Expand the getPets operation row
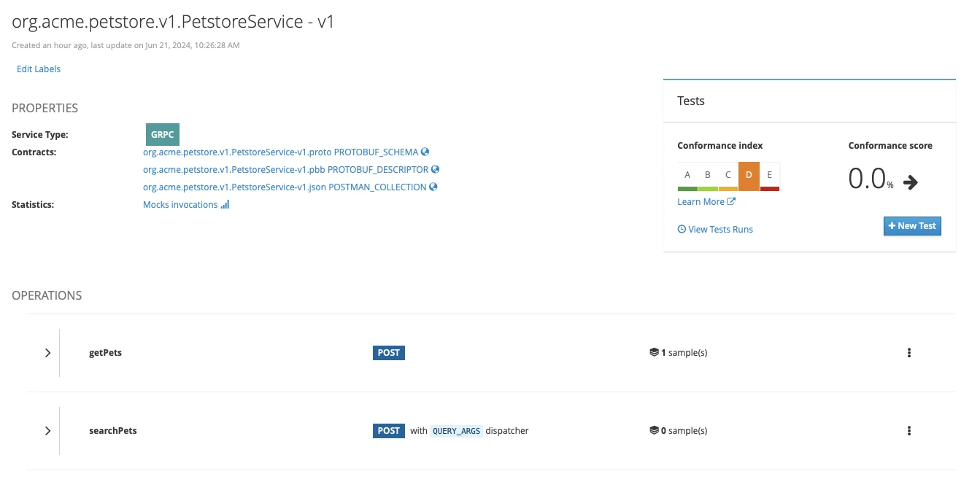The image size is (980, 490). [x=47, y=353]
